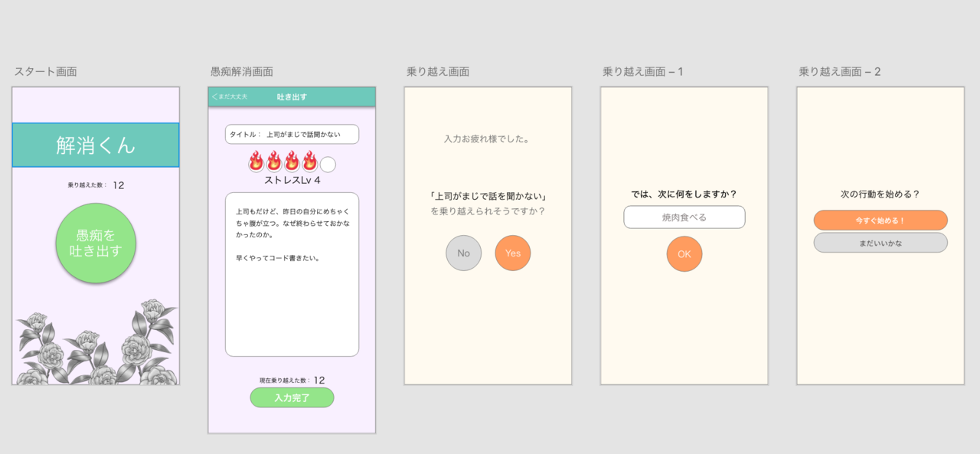Select the 乗り越え画面 artboard label

point(437,71)
